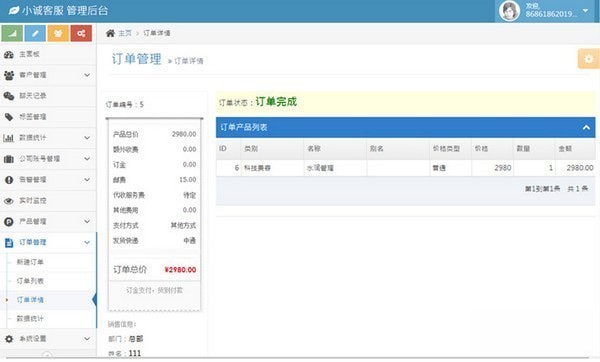Click the username 86861862019 text
The image size is (600, 362).
(551, 14)
